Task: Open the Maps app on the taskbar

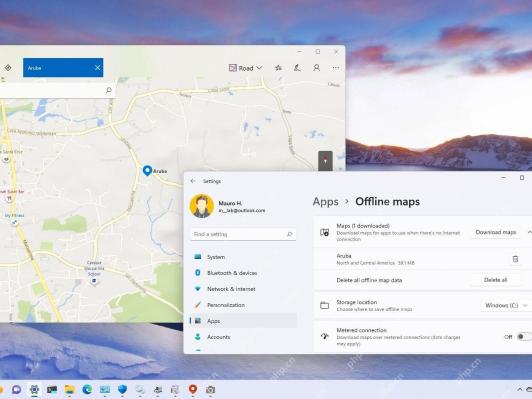Action: [193, 390]
